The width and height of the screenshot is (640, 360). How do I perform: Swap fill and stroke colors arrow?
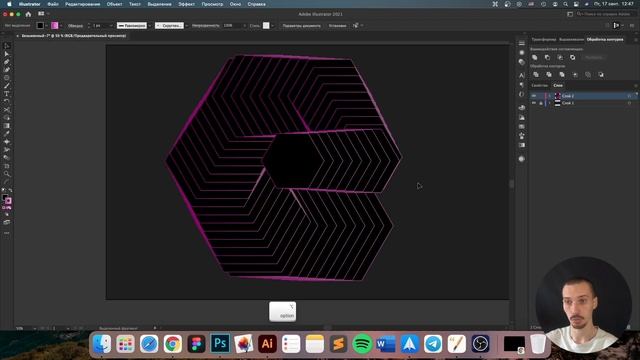[10, 190]
